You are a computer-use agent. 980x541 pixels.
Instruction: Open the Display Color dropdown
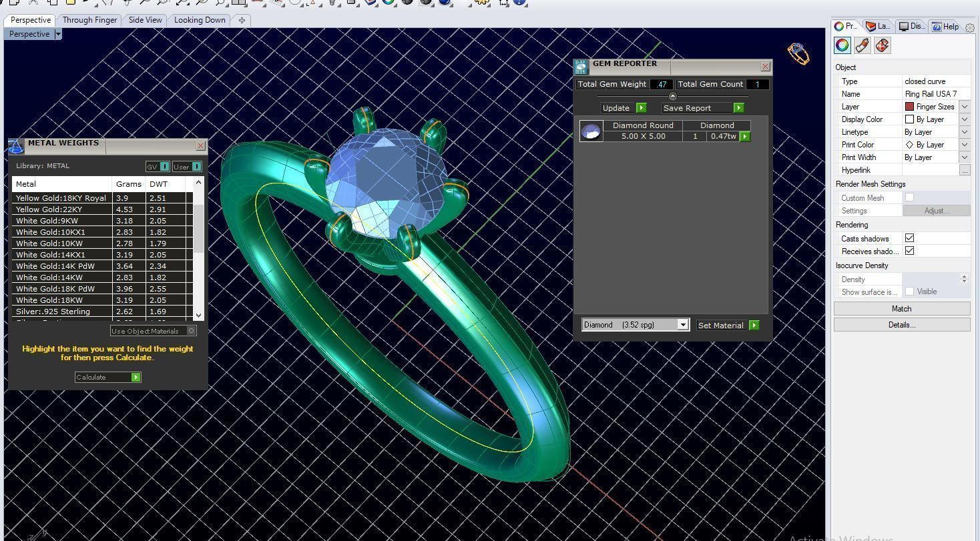(x=965, y=119)
